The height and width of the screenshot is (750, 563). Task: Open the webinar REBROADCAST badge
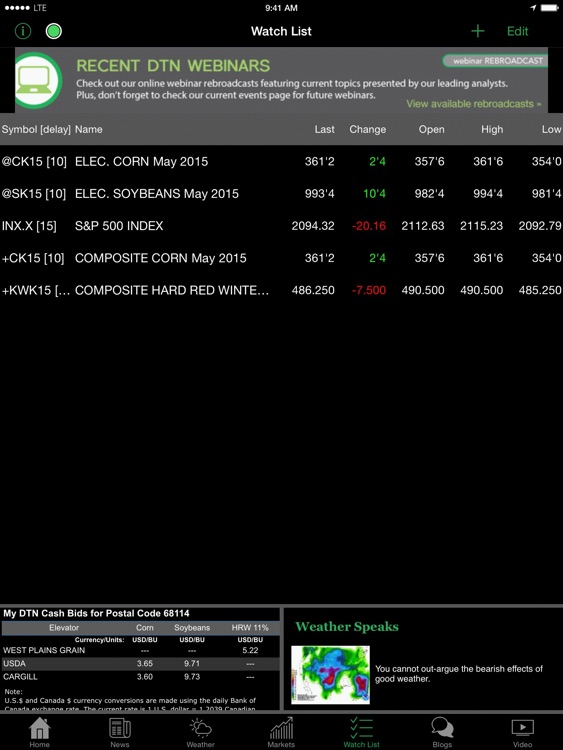pos(495,61)
